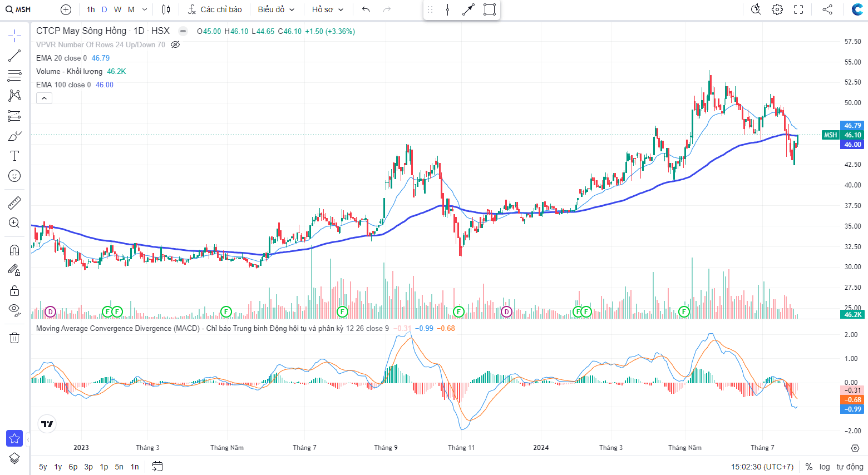Activate the zoom in tool
The height and width of the screenshot is (475, 868).
14,222
